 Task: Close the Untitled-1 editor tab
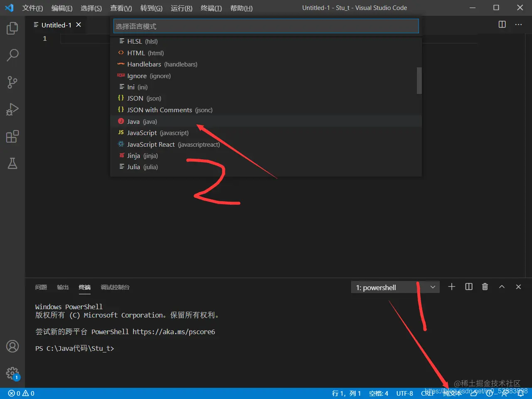(x=79, y=25)
